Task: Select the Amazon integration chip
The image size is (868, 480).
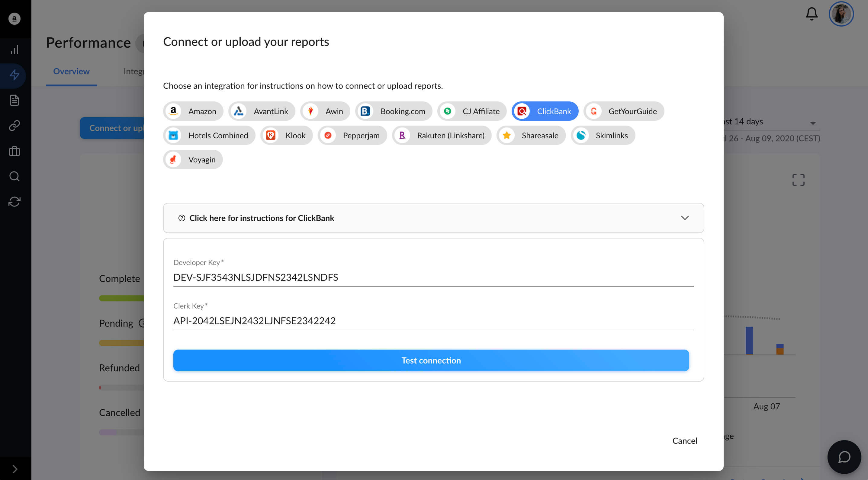Action: point(193,111)
